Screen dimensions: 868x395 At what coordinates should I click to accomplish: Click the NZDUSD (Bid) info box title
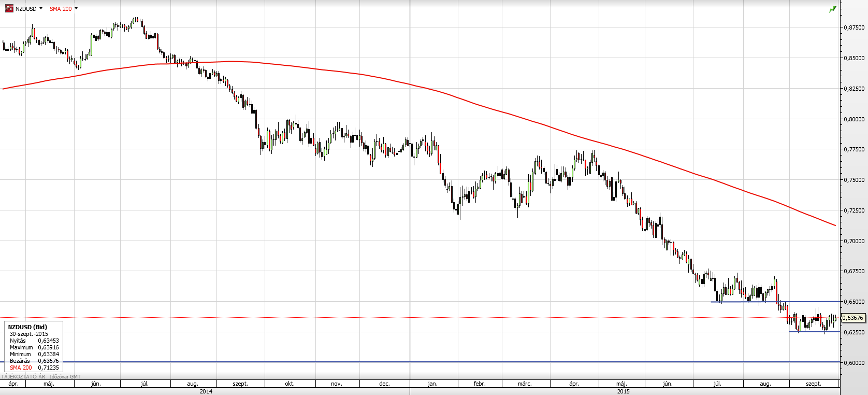(x=27, y=327)
